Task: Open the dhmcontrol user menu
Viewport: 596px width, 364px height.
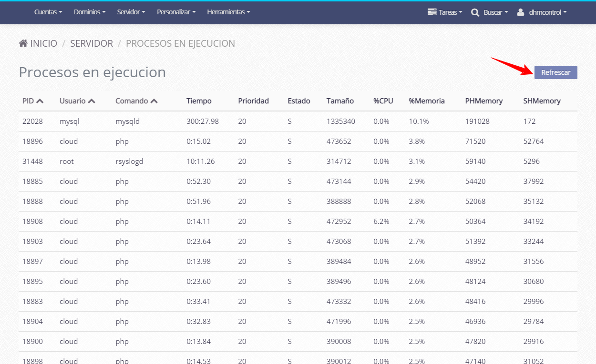Action: click(542, 12)
